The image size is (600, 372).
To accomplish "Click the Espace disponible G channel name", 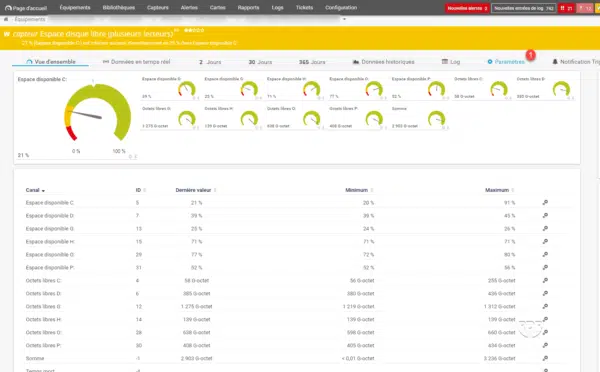I will (x=50, y=228).
